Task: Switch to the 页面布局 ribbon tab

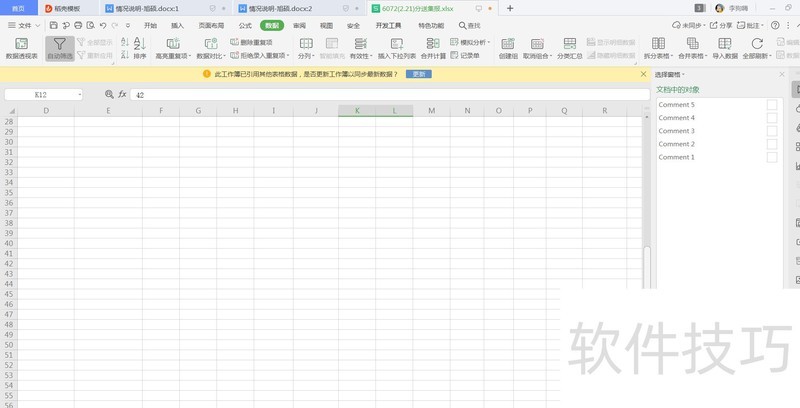Action: 211,25
